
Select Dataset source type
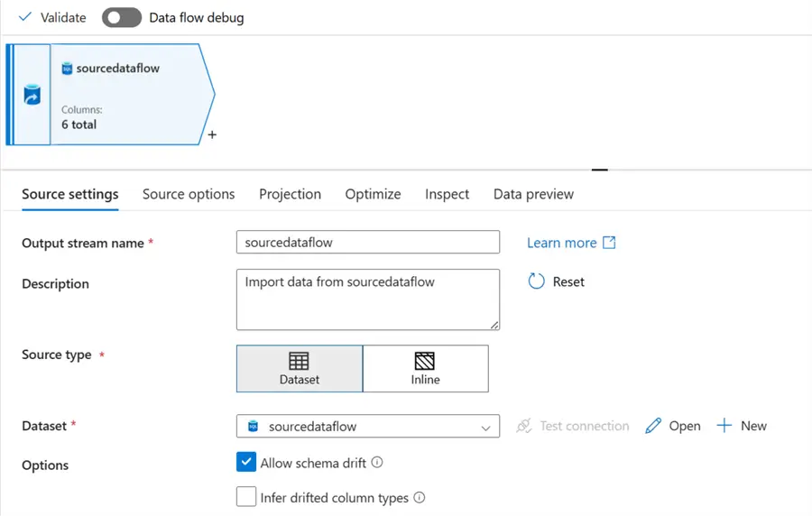300,368
